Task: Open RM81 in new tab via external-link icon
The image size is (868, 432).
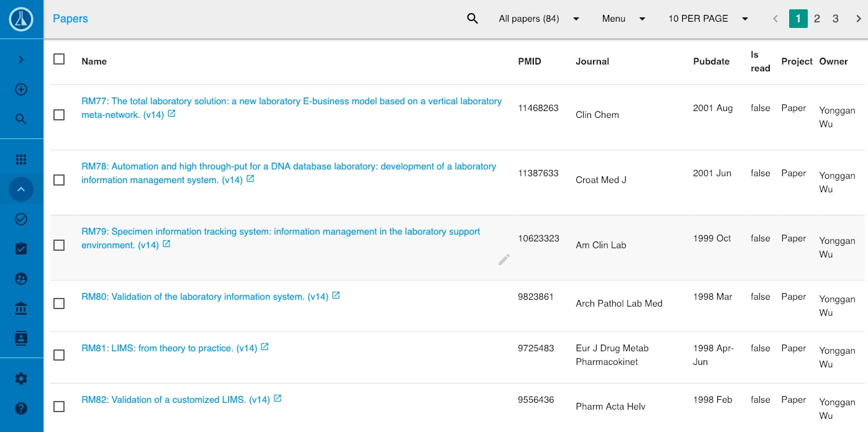Action: tap(264, 347)
